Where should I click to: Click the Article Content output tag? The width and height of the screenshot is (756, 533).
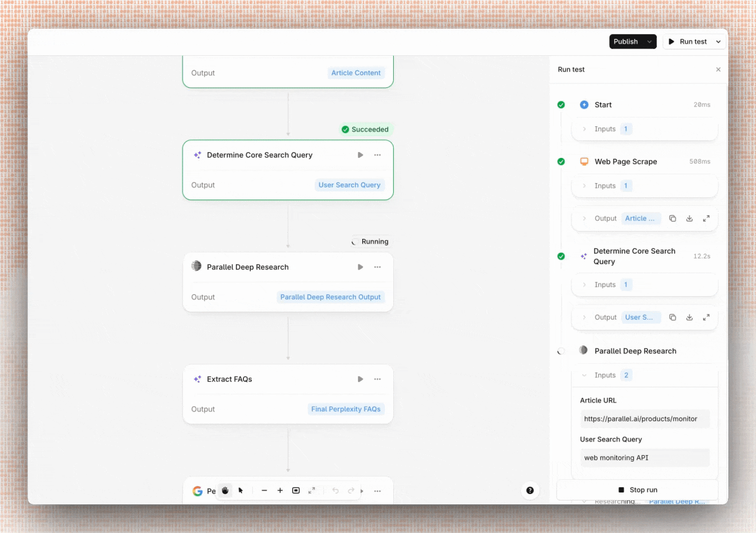click(x=356, y=73)
